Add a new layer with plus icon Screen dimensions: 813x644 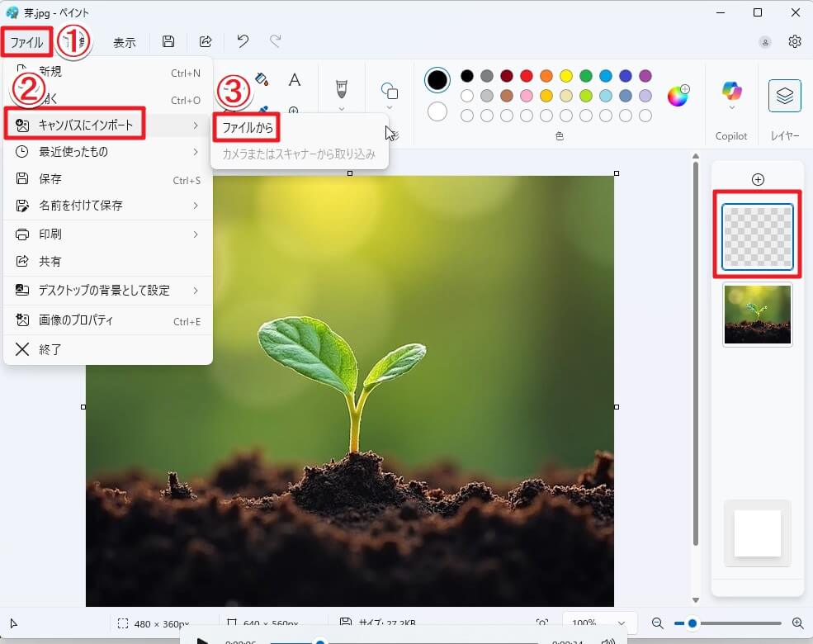[x=758, y=179]
